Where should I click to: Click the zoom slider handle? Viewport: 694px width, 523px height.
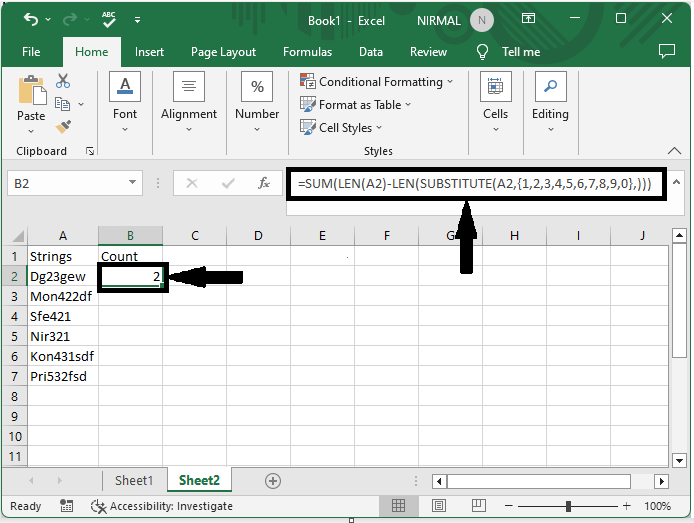(x=568, y=506)
